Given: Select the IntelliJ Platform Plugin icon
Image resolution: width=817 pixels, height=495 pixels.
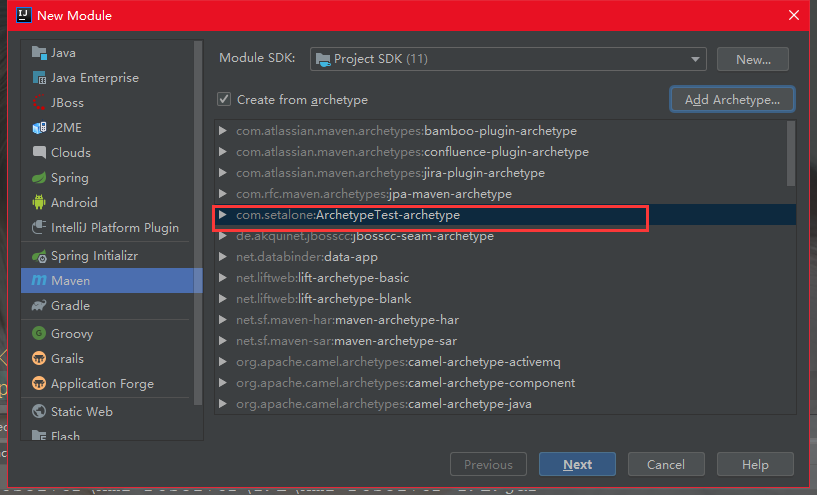Looking at the screenshot, I should click(x=39, y=227).
